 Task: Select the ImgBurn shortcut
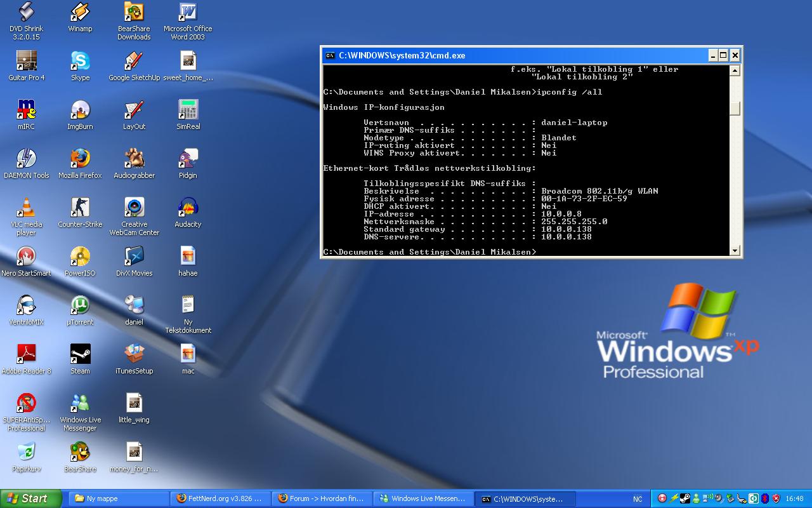click(80, 115)
